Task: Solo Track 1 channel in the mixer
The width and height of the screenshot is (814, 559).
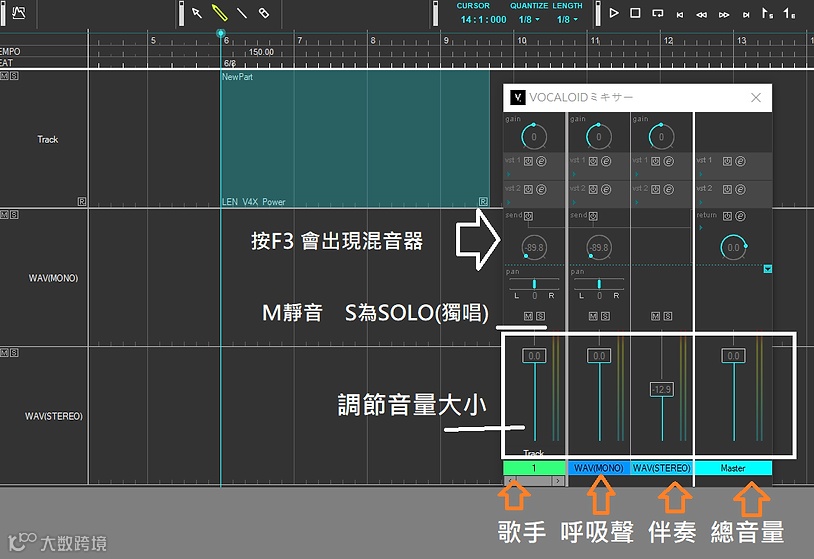Action: [540, 316]
